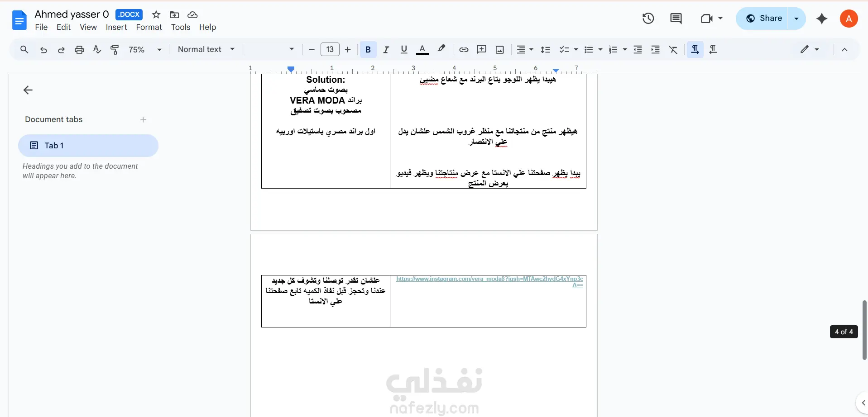
Task: Toggle bold formatting
Action: pyautogui.click(x=368, y=50)
